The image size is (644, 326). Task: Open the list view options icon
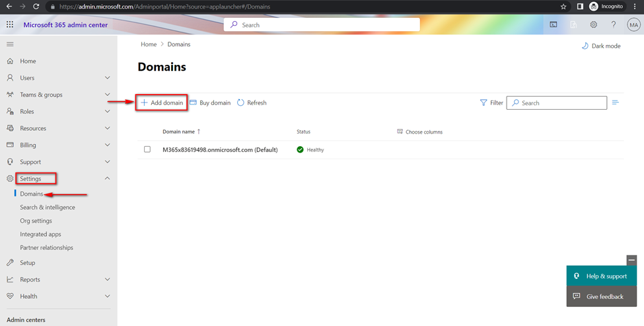[615, 102]
